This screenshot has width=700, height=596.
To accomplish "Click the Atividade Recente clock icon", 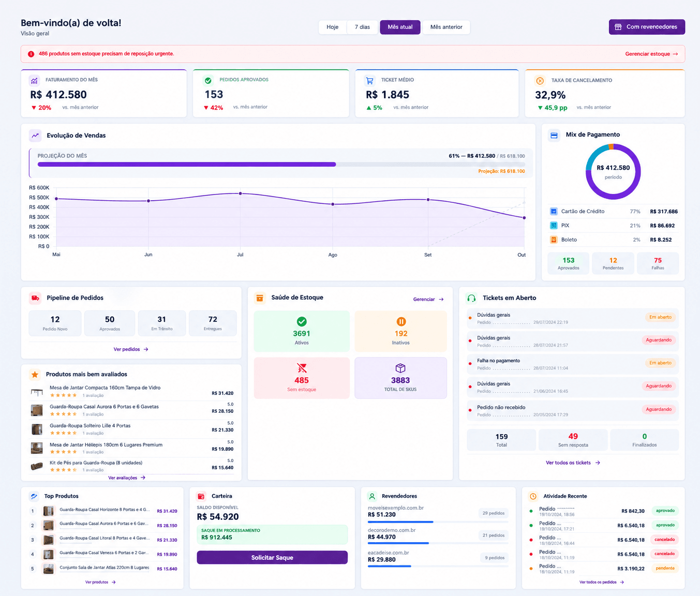I will (x=533, y=496).
